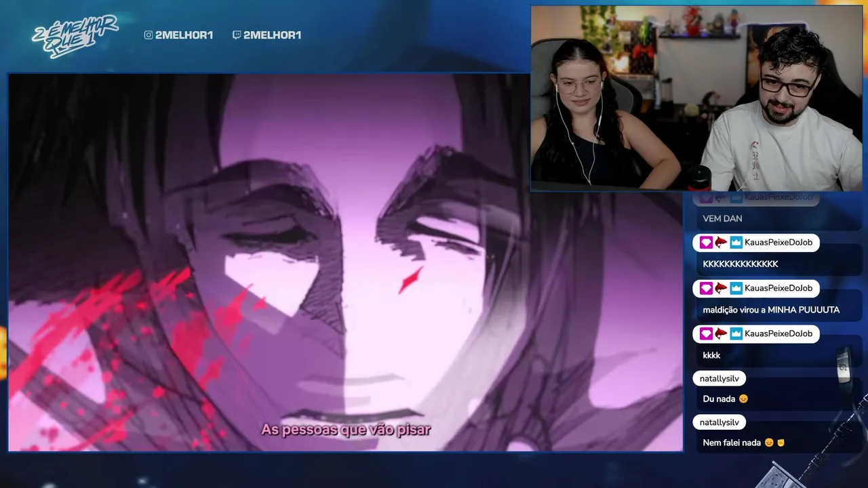The image size is (868, 488).
Task: Click the 'Nem falei nada' chat message text
Action: coord(732,443)
